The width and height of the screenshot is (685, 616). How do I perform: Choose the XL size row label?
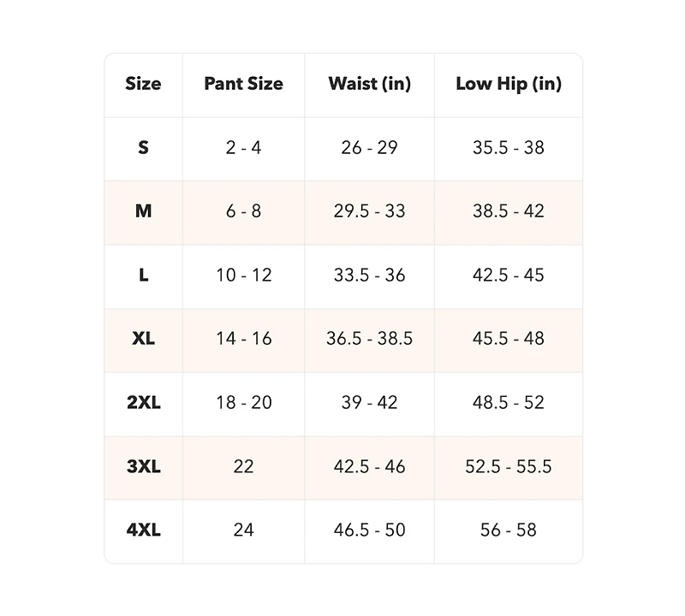[143, 339]
